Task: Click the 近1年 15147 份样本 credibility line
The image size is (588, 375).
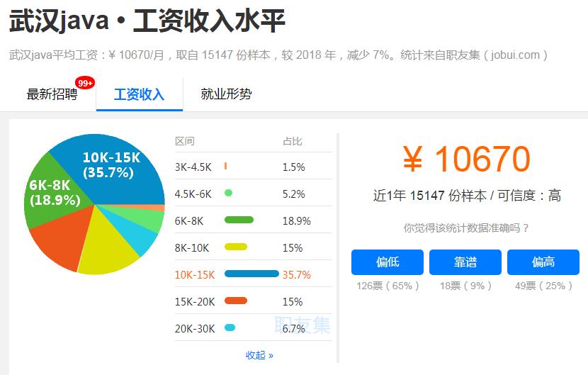Action: pos(467,196)
